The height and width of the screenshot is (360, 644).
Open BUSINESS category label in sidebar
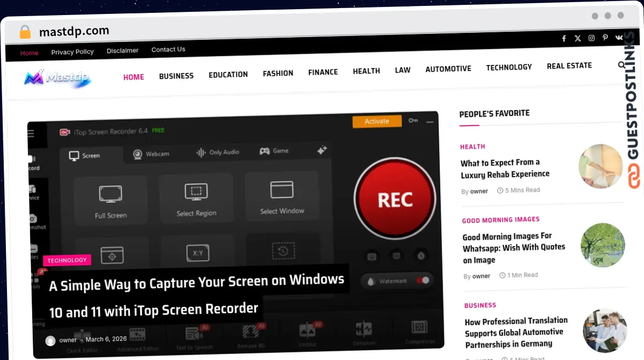480,305
